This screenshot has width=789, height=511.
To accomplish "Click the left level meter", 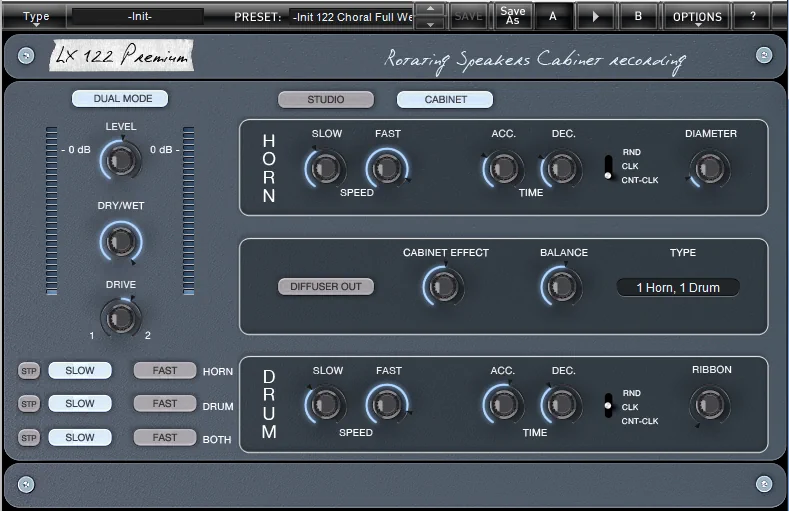I will point(51,210).
